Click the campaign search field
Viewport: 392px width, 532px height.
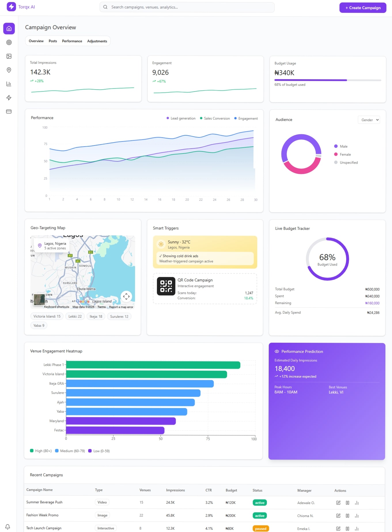[187, 7]
